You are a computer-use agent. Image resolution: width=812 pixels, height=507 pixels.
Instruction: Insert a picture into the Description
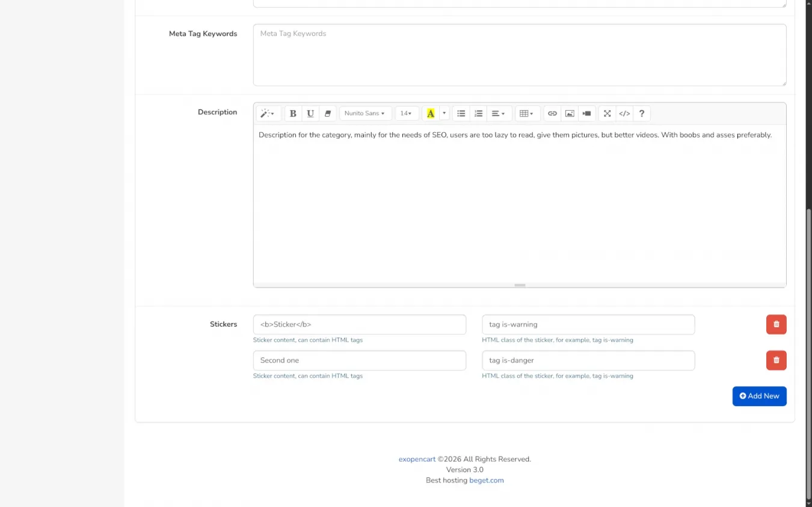pyautogui.click(x=570, y=114)
